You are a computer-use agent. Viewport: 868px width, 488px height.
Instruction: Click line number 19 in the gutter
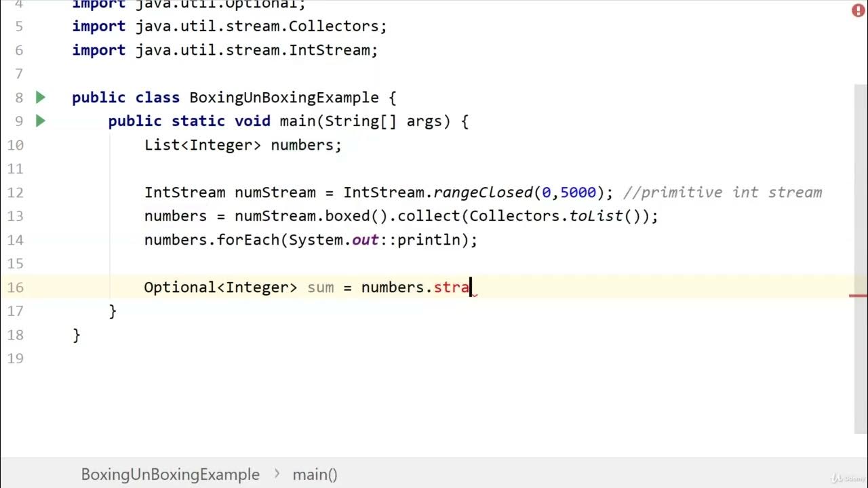[15, 359]
